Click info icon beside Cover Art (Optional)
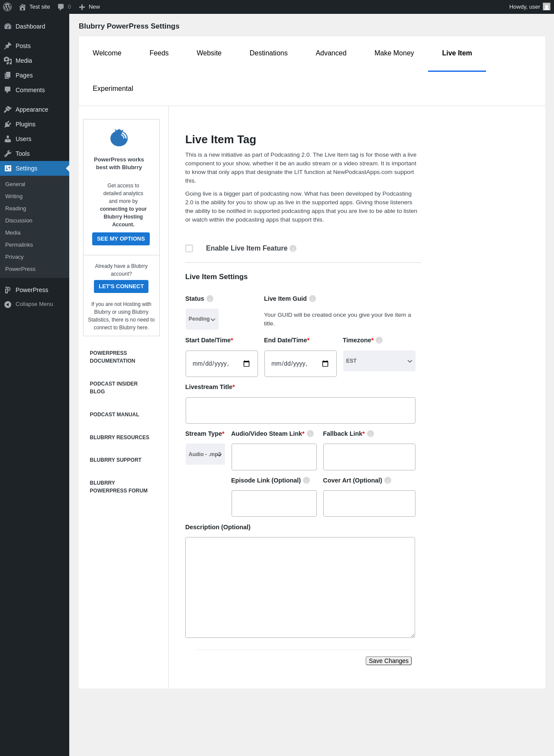The image size is (554, 756). [x=388, y=480]
